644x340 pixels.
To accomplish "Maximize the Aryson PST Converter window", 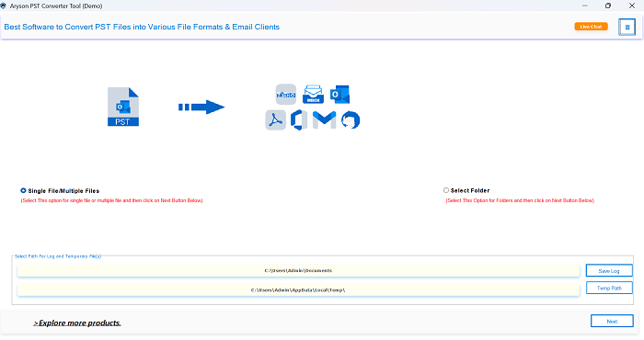I will pos(608,6).
